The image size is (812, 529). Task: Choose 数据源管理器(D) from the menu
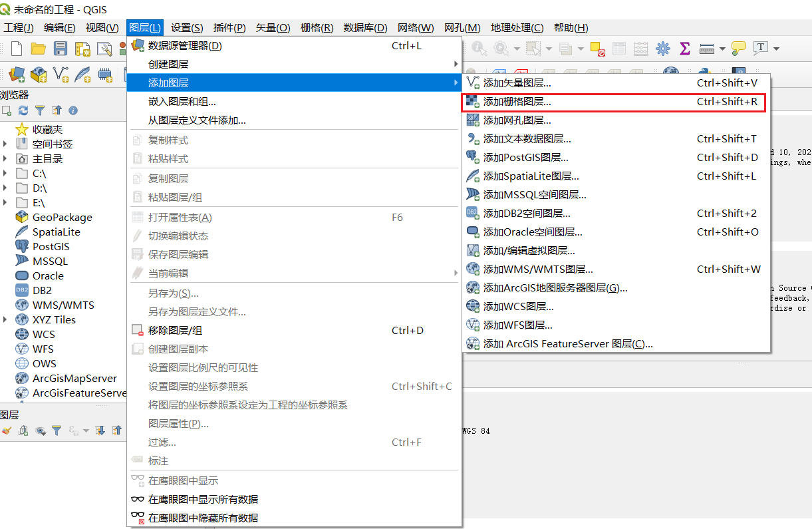click(294, 46)
